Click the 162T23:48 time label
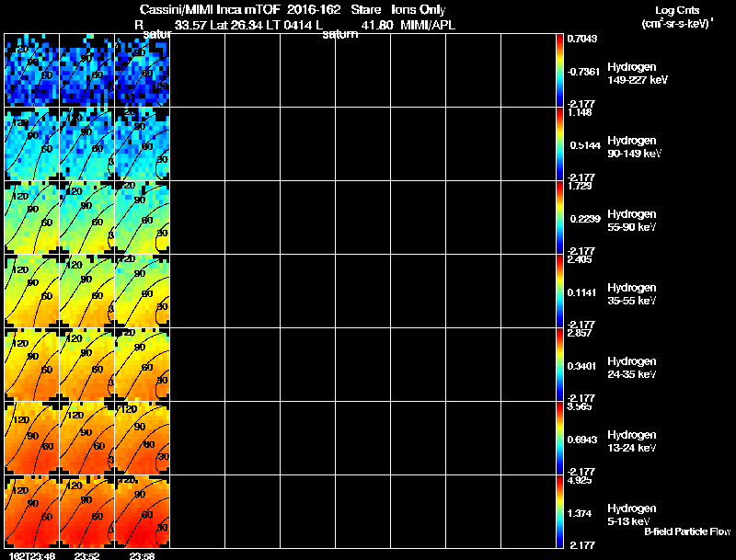Screen dimensions: 736x560 [32, 555]
